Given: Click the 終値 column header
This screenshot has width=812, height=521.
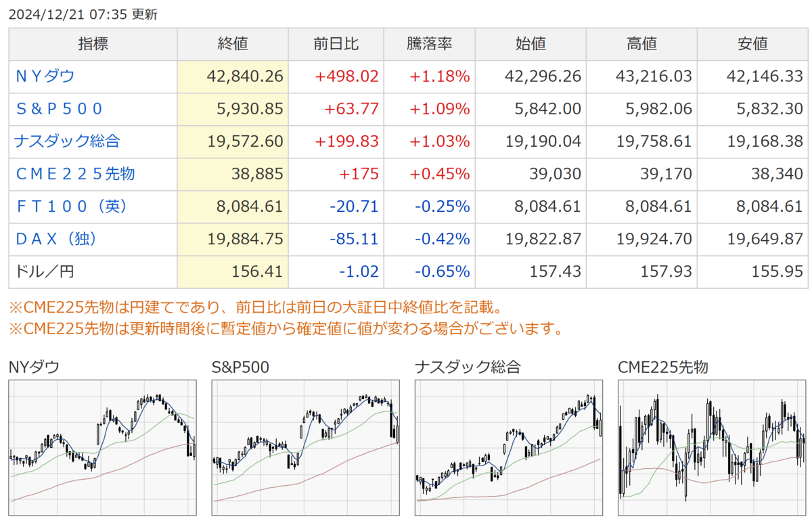Looking at the screenshot, I should (233, 44).
